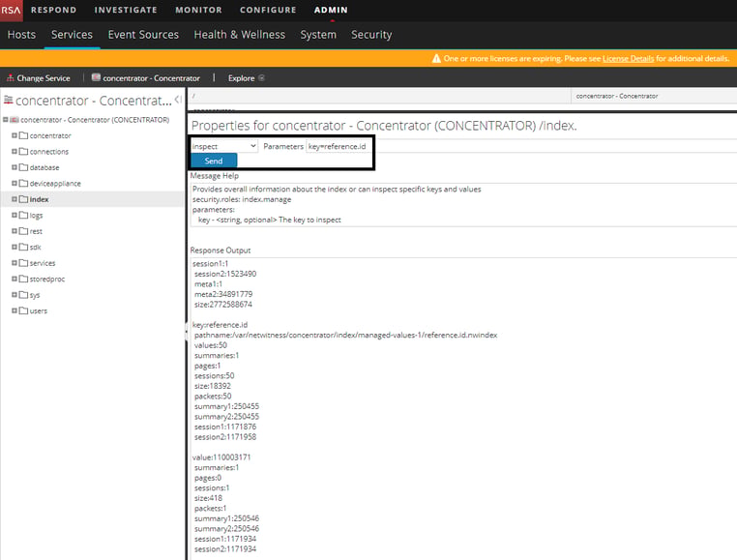Click the index folder icon
The width and height of the screenshot is (737, 560).
pos(23,199)
